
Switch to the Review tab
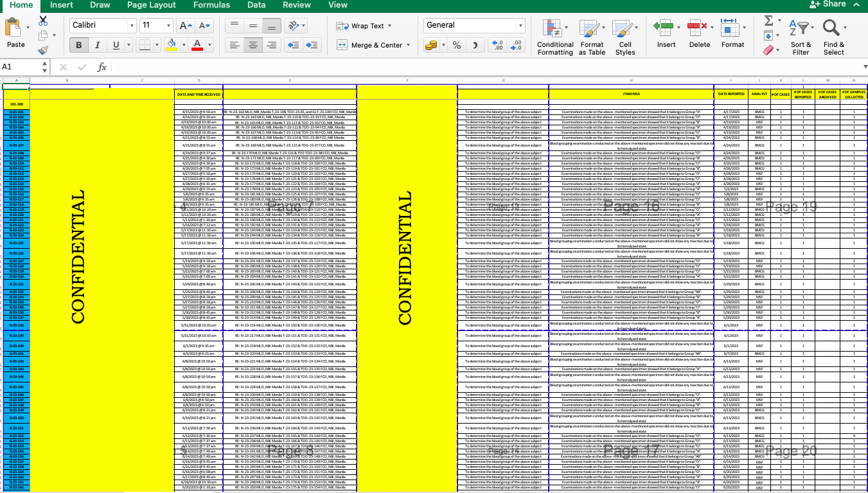[297, 5]
